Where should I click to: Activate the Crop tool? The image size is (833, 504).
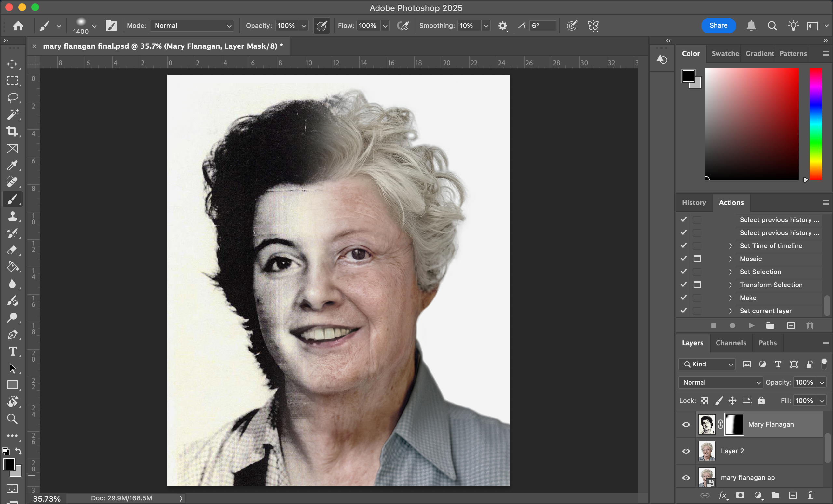tap(12, 131)
